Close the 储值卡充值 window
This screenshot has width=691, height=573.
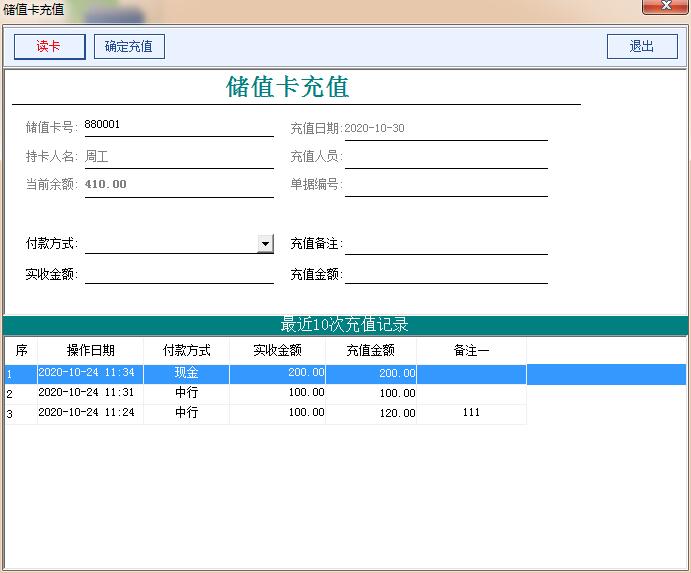[666, 7]
